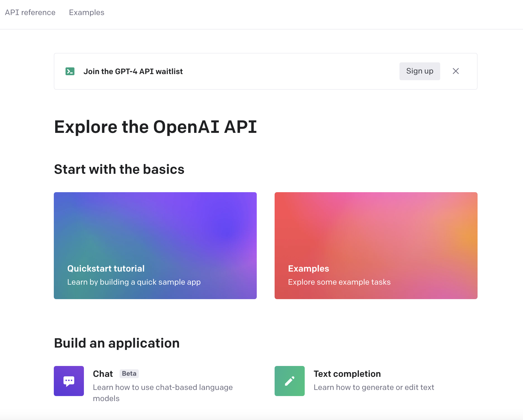
Task: Click 'Join the GPT-4 API waitlist' text
Action: pyautogui.click(x=133, y=72)
